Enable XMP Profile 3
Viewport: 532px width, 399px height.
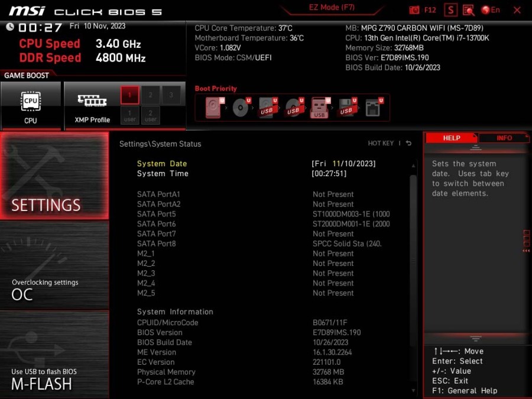pyautogui.click(x=171, y=95)
